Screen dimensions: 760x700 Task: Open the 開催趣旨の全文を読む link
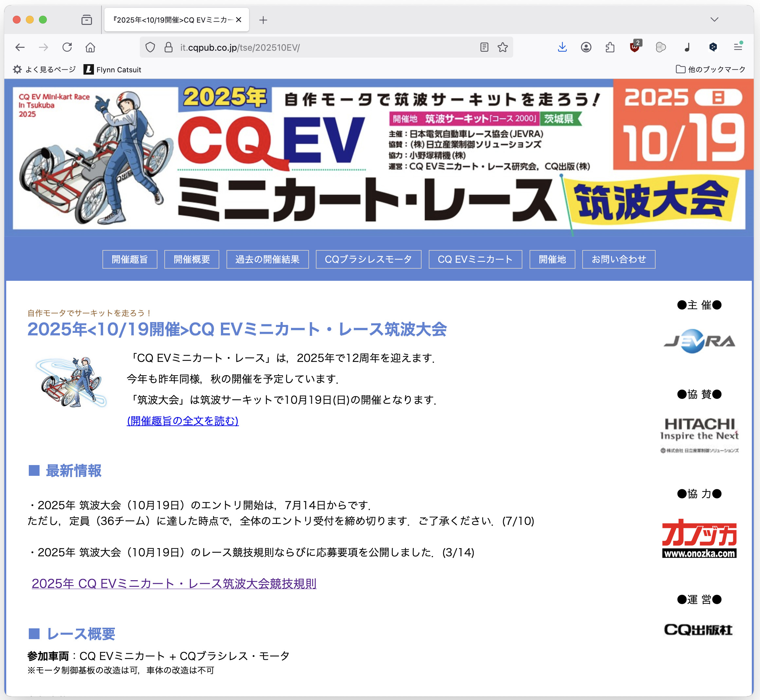[x=183, y=421]
